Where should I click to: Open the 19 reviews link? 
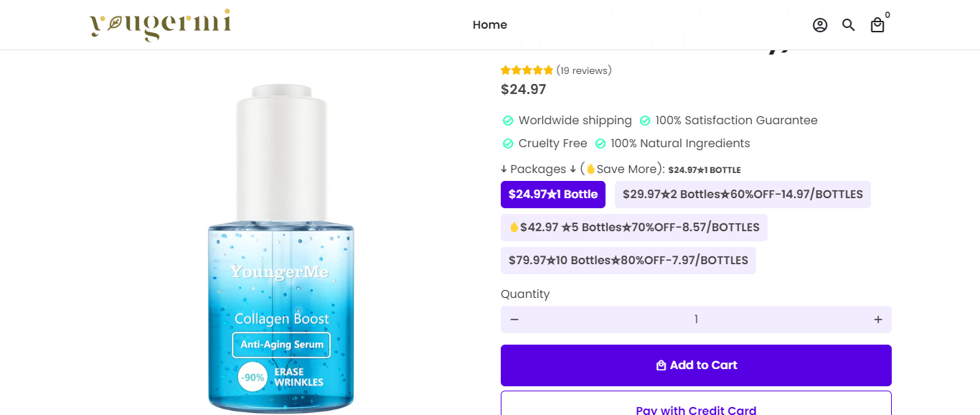coord(584,70)
